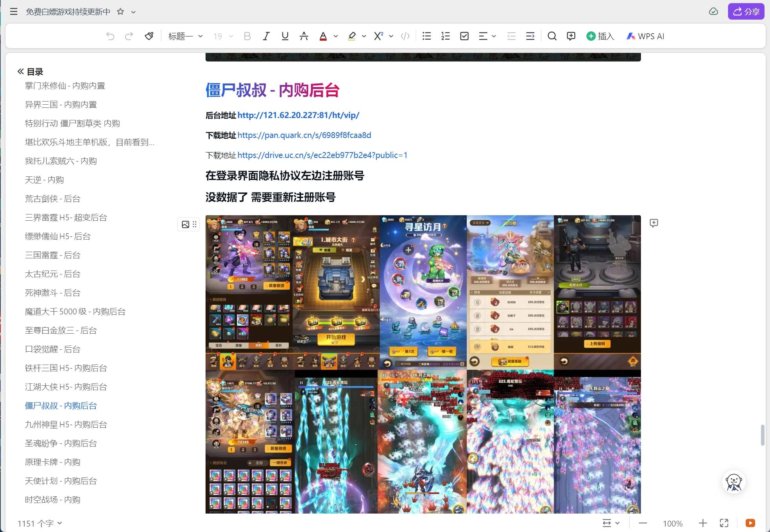Click the vertical scrollbar thumb
The width and height of the screenshot is (770, 532).
[763, 435]
